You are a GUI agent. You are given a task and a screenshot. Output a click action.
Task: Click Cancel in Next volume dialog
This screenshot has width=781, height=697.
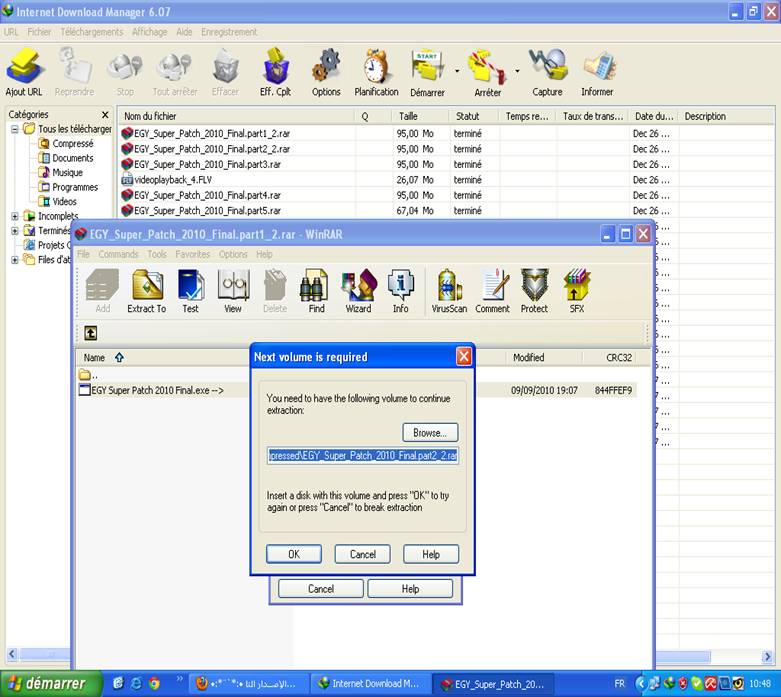point(363,554)
